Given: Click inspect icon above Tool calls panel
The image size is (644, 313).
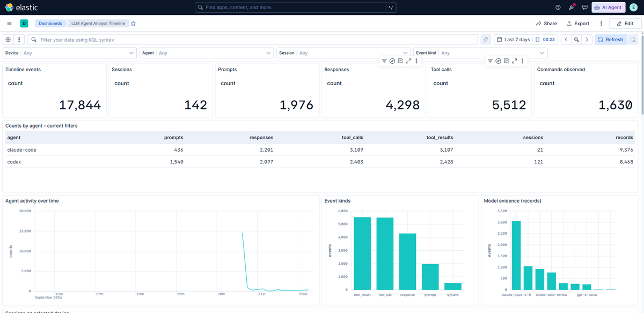Looking at the screenshot, I should (x=506, y=61).
